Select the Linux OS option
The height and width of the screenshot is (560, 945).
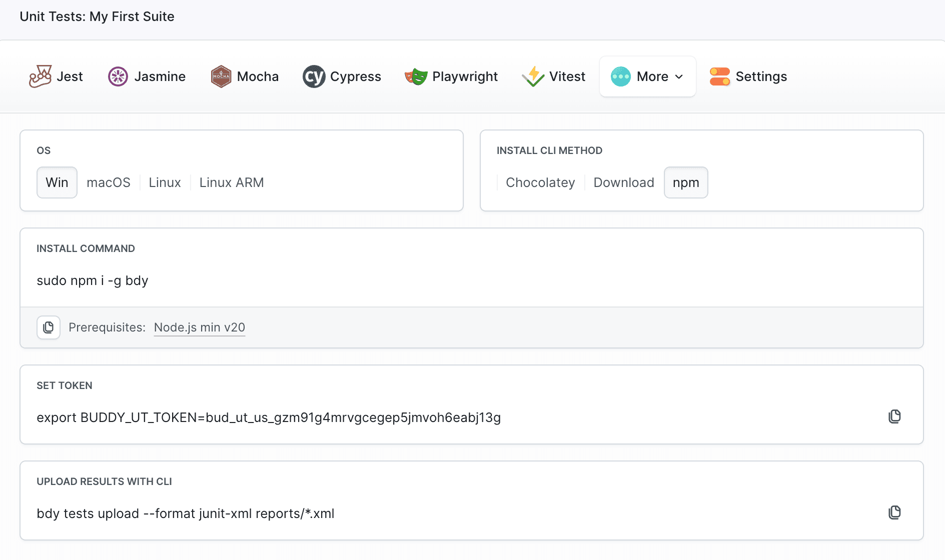[165, 182]
